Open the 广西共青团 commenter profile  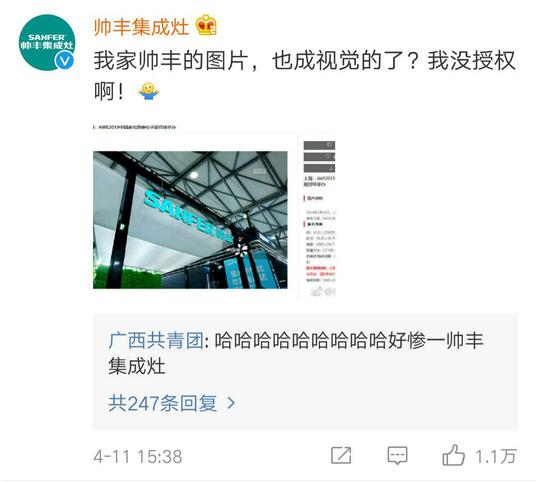click(x=156, y=341)
